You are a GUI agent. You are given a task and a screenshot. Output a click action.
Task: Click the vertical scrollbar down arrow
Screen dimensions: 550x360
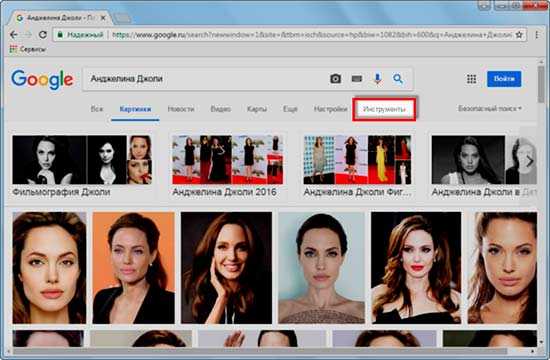542,342
